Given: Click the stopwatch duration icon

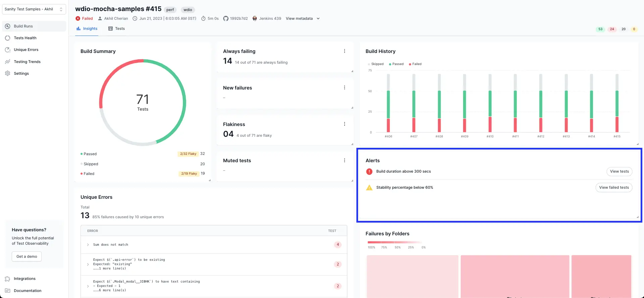Looking at the screenshot, I should click(x=203, y=18).
